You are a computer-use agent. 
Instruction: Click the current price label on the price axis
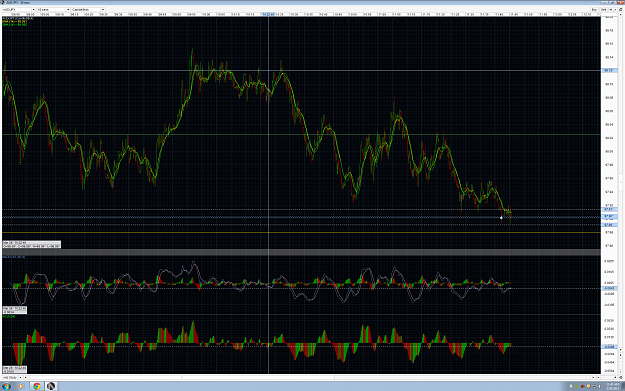pyautogui.click(x=609, y=217)
